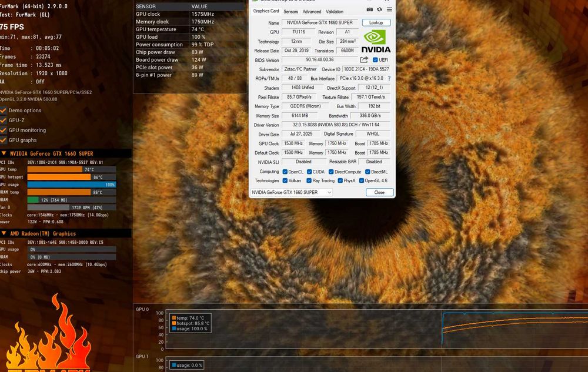This screenshot has width=588, height=372.
Task: Click the Memory clock 1750MHz sensor row
Action: 190,22
